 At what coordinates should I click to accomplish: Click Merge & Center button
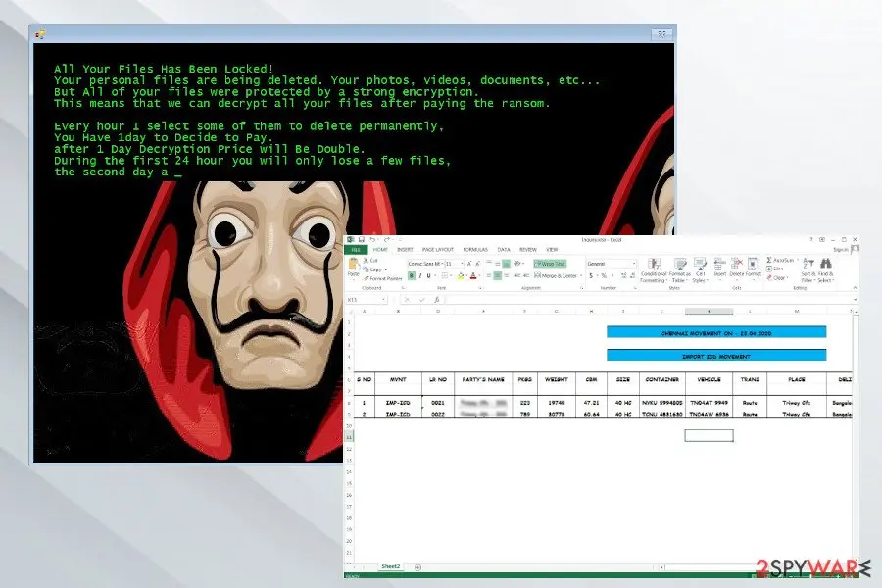[x=558, y=275]
